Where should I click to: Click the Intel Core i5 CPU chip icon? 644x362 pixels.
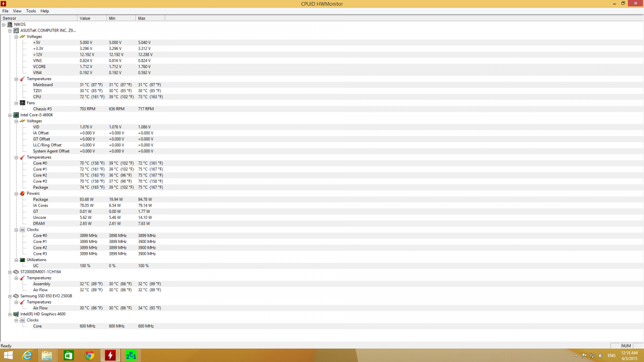tap(16, 115)
